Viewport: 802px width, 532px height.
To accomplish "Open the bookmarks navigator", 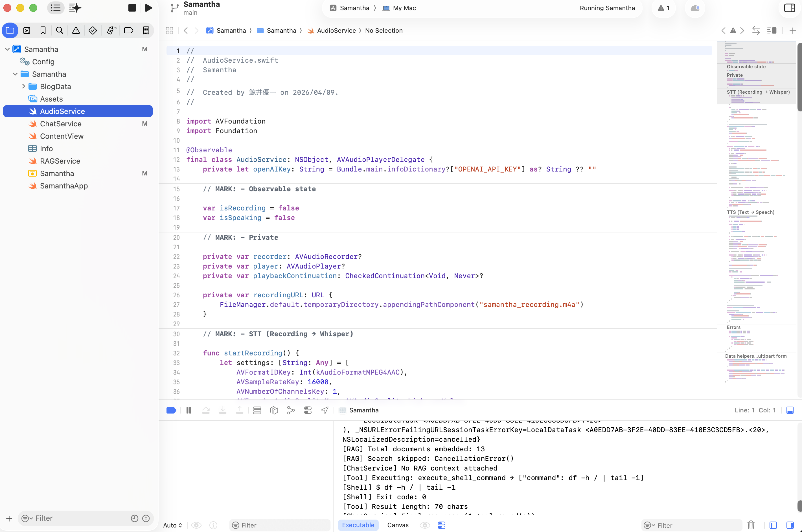I will (x=43, y=30).
